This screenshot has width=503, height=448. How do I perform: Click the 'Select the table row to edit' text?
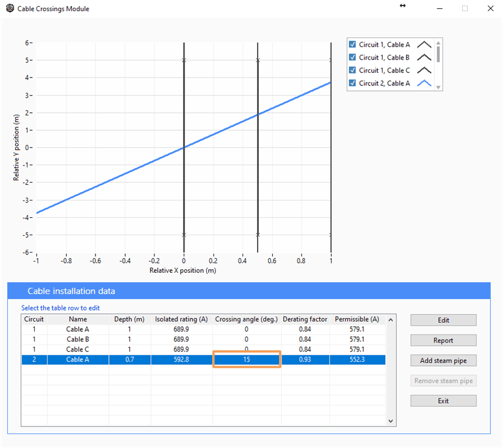(x=61, y=308)
